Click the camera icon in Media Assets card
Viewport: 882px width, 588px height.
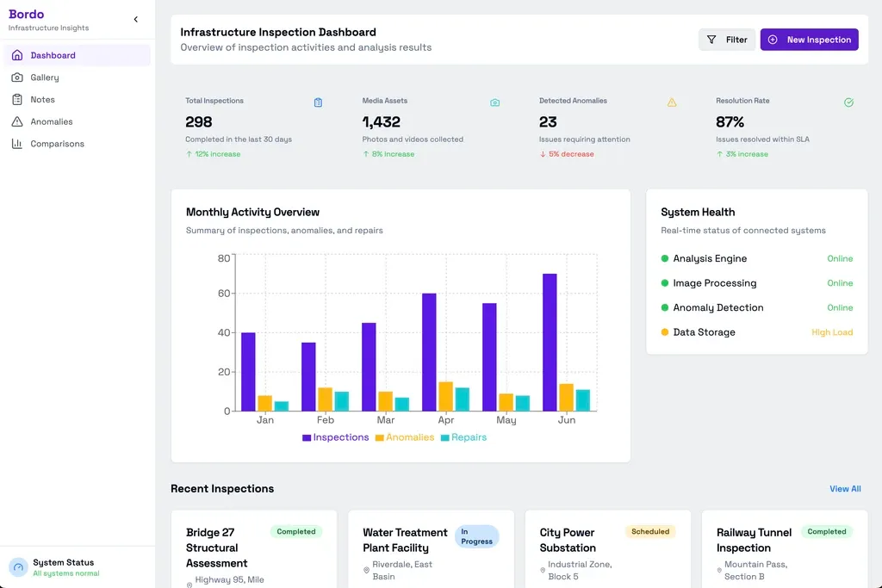pyautogui.click(x=494, y=102)
